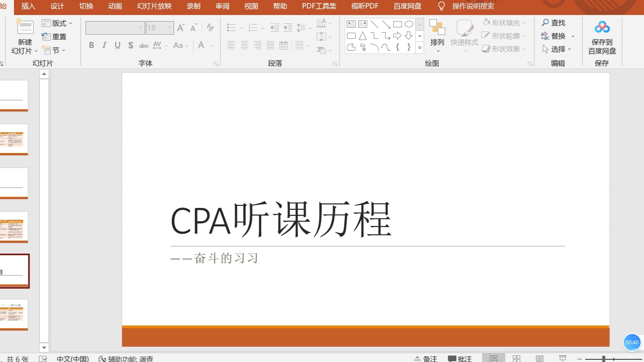This screenshot has width=644, height=362.
Task: Clear all formatting eraser icon
Action: click(x=210, y=28)
